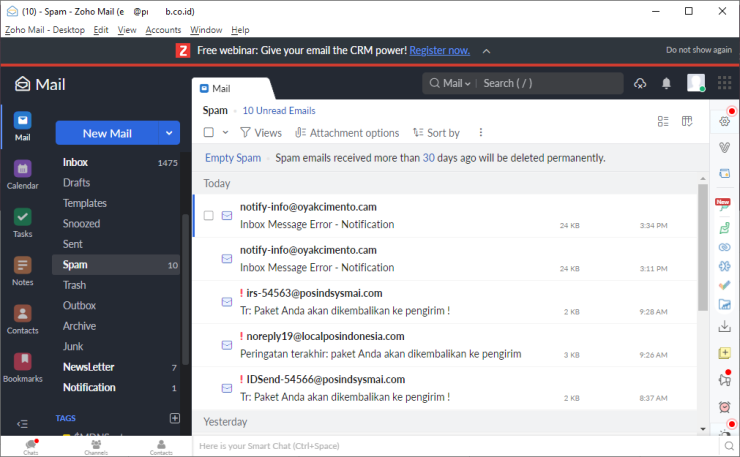Open the Help menu
The image size is (740, 457).
coord(240,30)
